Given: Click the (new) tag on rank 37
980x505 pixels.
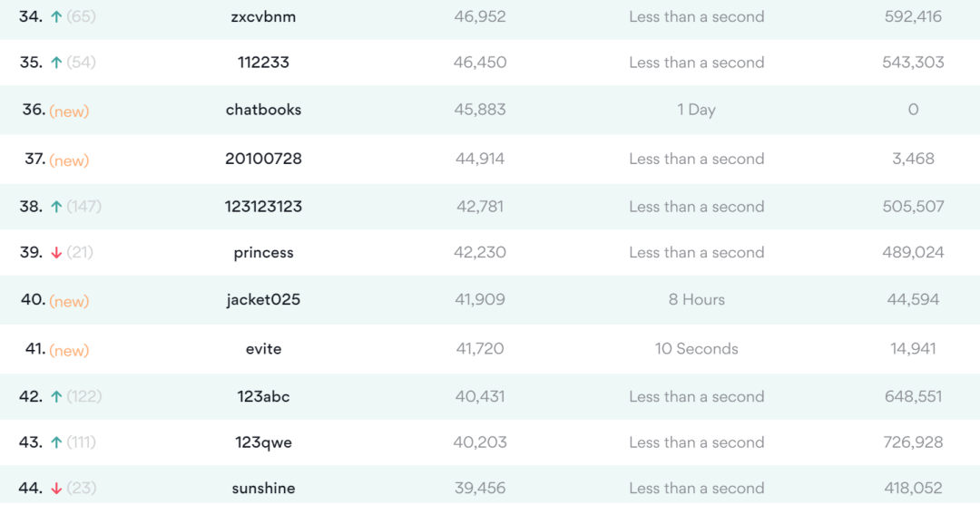Looking at the screenshot, I should [x=69, y=160].
